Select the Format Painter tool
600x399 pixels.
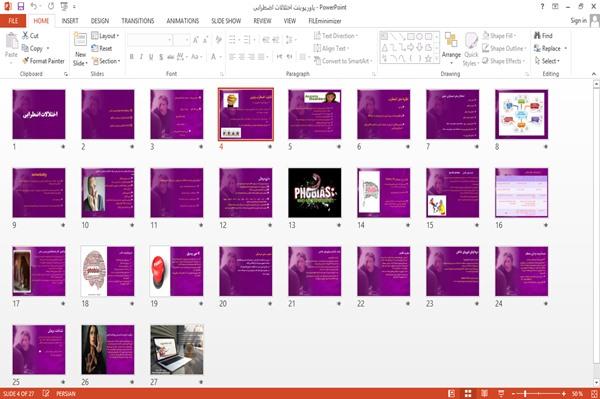pos(43,61)
